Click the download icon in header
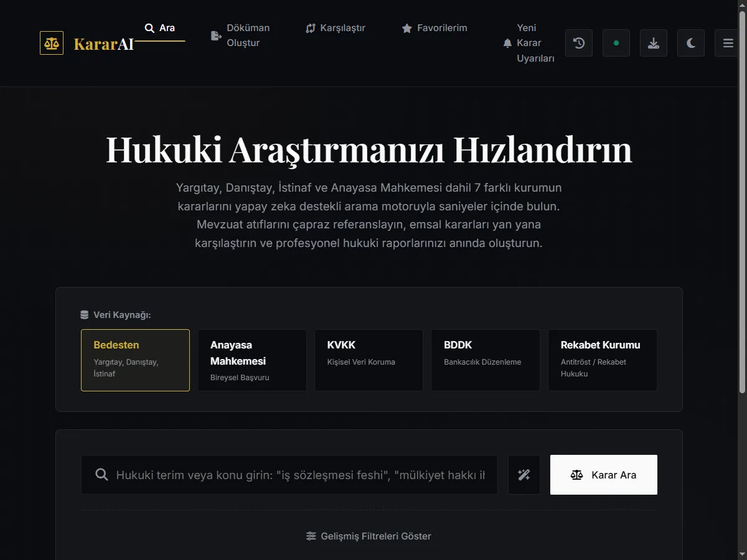Viewport: 747px width, 560px height. point(654,43)
